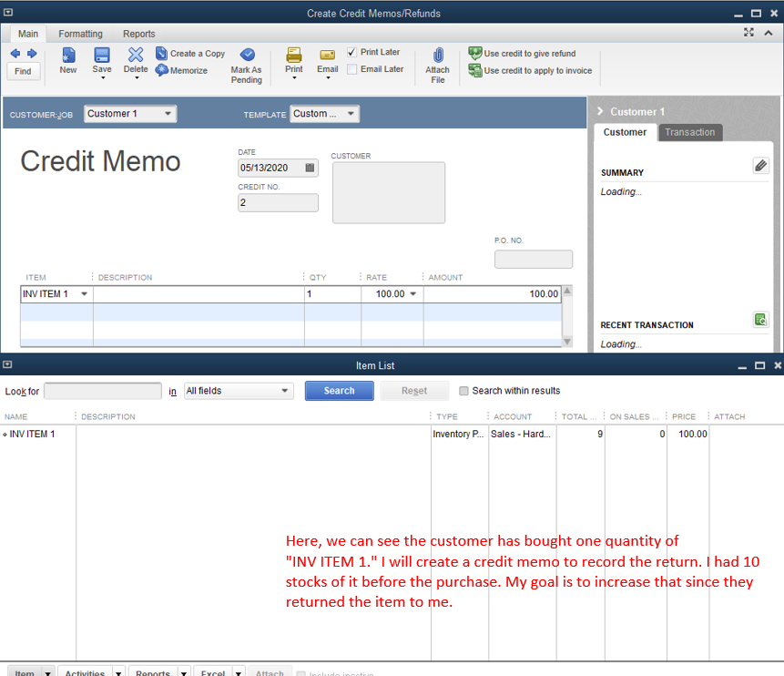This screenshot has height=676, width=784.
Task: Click the QTY cell showing 1
Action: click(332, 293)
